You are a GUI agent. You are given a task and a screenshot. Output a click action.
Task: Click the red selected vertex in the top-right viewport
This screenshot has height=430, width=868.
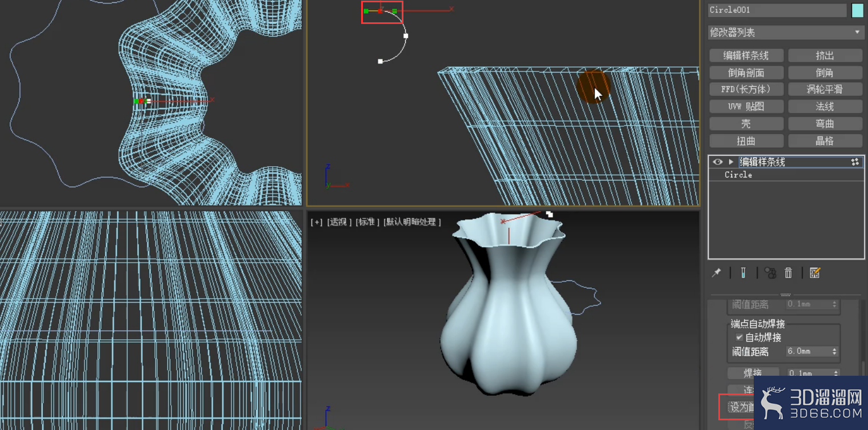click(x=380, y=11)
